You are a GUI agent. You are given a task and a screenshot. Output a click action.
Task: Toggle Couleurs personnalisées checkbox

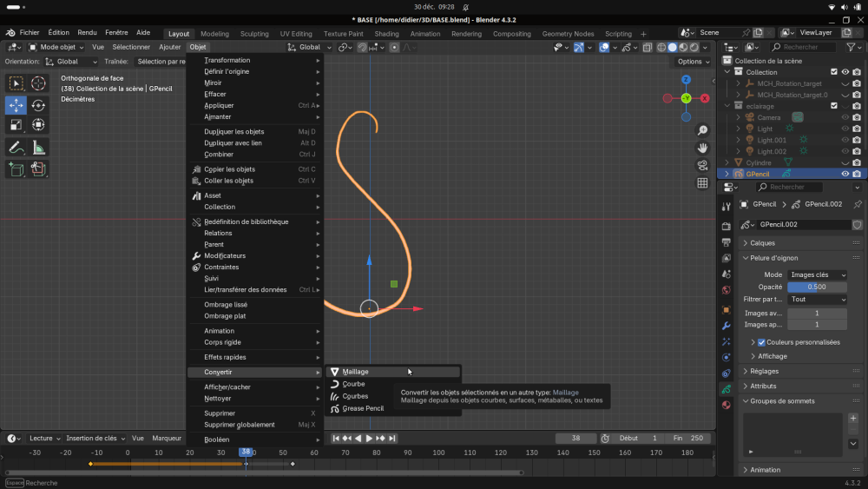(761, 342)
